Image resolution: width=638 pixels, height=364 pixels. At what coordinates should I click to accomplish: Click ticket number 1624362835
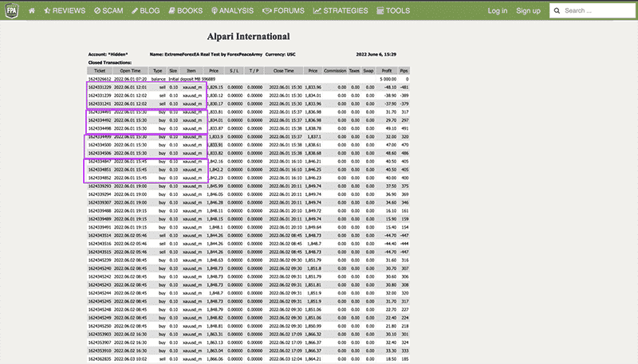[x=100, y=359]
